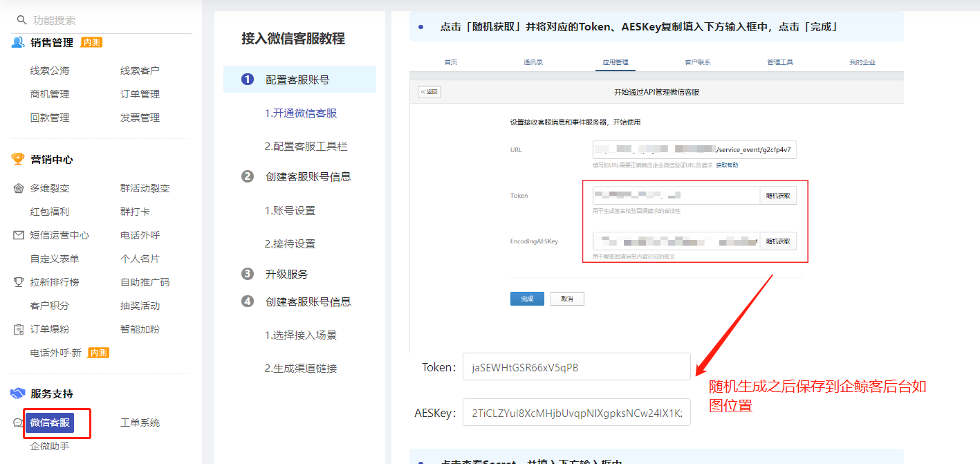
Task: Open the 群活动裂变 page
Action: (145, 188)
